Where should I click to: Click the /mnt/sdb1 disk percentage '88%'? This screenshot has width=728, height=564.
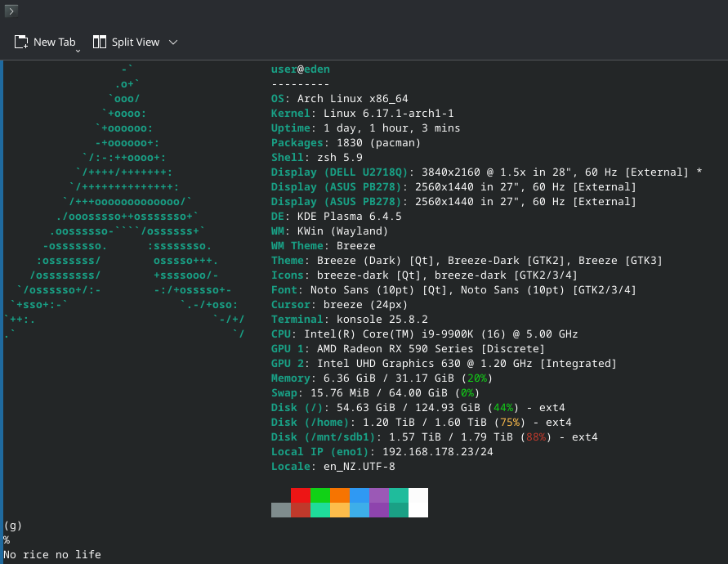click(x=535, y=437)
